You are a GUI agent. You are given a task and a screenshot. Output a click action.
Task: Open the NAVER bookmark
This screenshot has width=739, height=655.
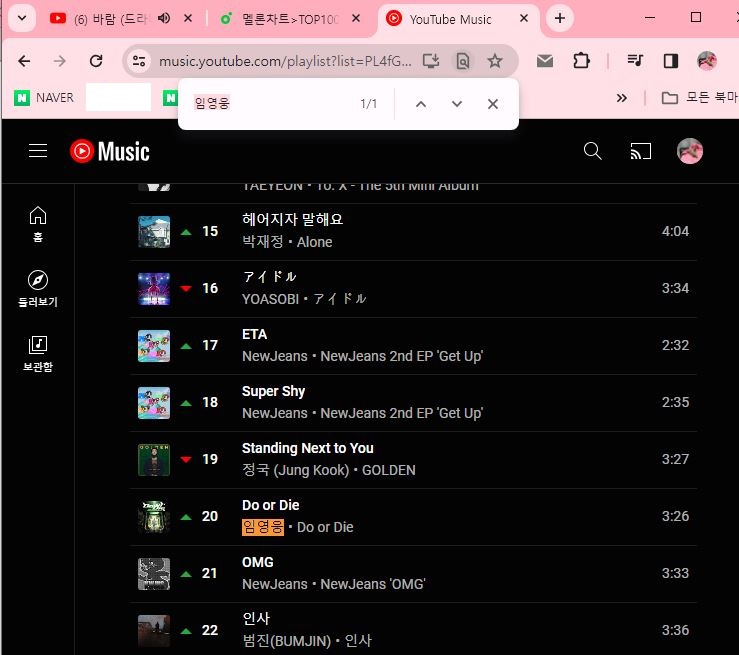[44, 98]
